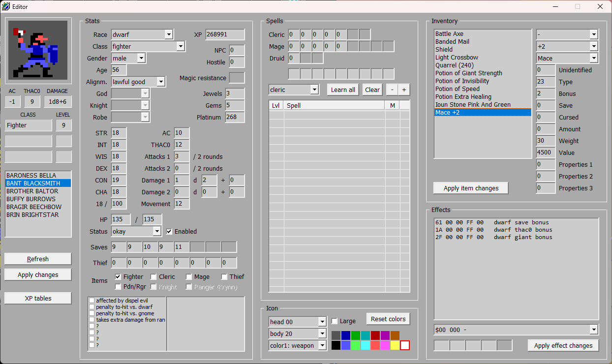Image resolution: width=612 pixels, height=364 pixels.
Task: Click the item Value field showing 4500
Action: [x=546, y=153]
